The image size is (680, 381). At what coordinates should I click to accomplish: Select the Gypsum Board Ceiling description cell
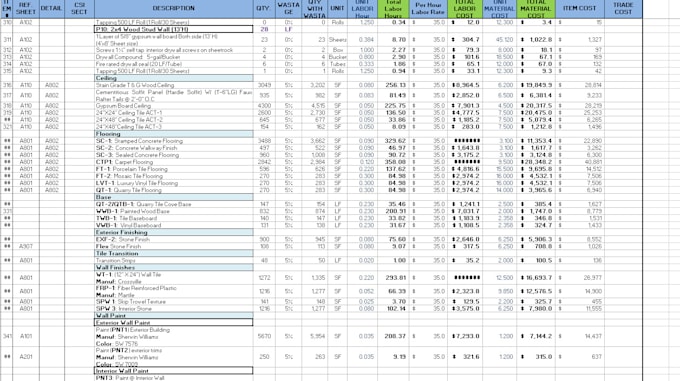[x=173, y=106]
